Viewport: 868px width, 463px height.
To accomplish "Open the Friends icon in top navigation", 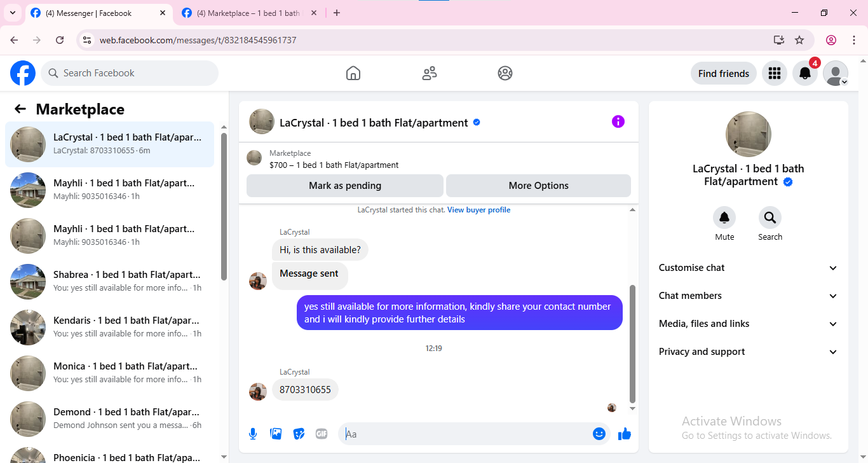I will [430, 73].
